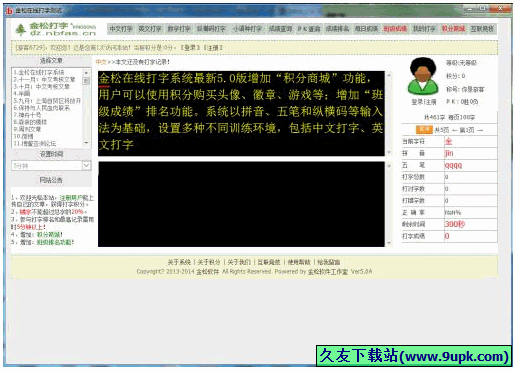This screenshot has height=370, width=515.
Task: Open the 英文打字 navigation tab
Action: tap(150, 29)
